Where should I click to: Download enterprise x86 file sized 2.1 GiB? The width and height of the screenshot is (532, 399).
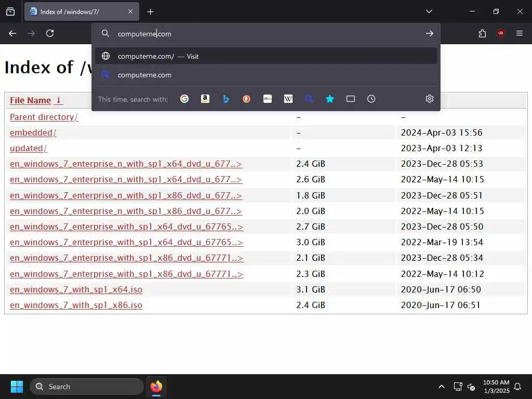(x=127, y=258)
